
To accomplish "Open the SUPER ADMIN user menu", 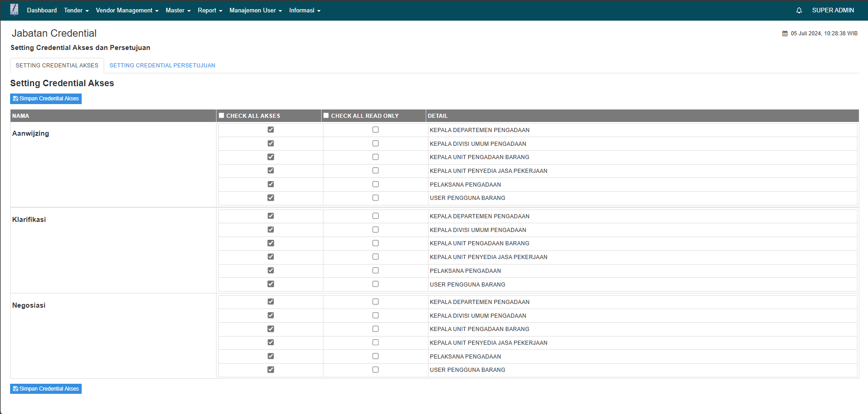I will click(x=833, y=10).
